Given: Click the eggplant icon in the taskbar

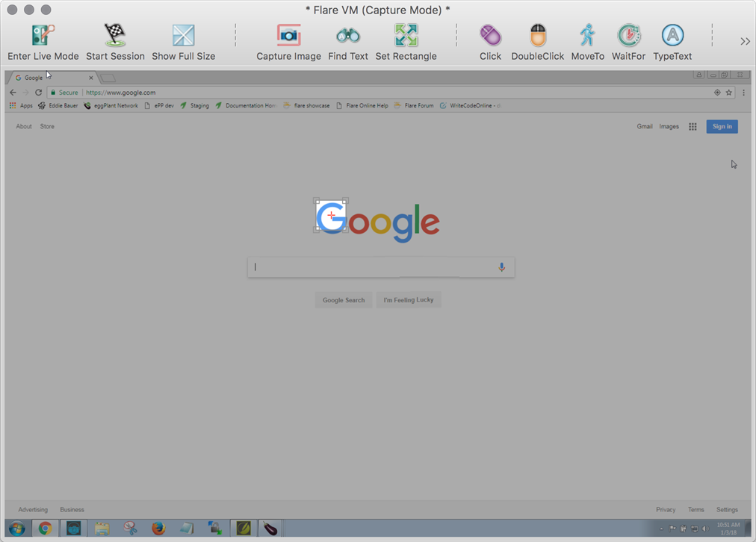Looking at the screenshot, I should [x=270, y=529].
